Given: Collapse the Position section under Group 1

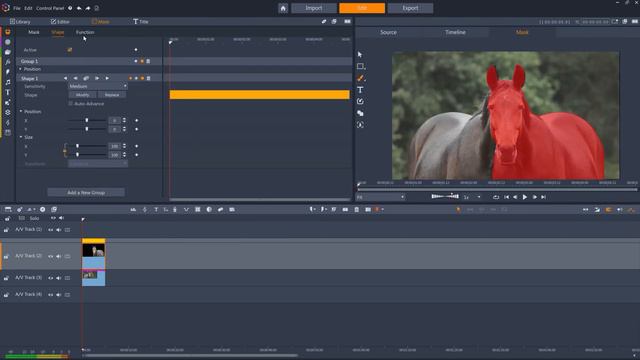Looking at the screenshot, I should click(20, 69).
